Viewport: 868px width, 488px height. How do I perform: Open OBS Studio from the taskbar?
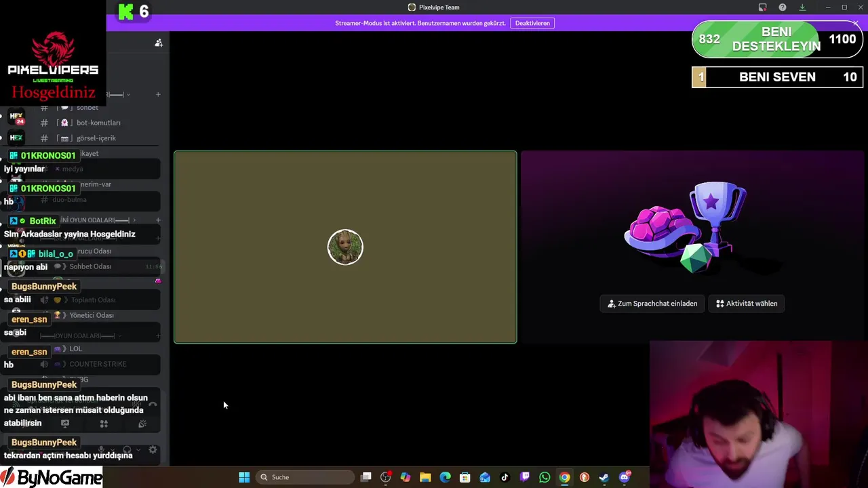386,477
